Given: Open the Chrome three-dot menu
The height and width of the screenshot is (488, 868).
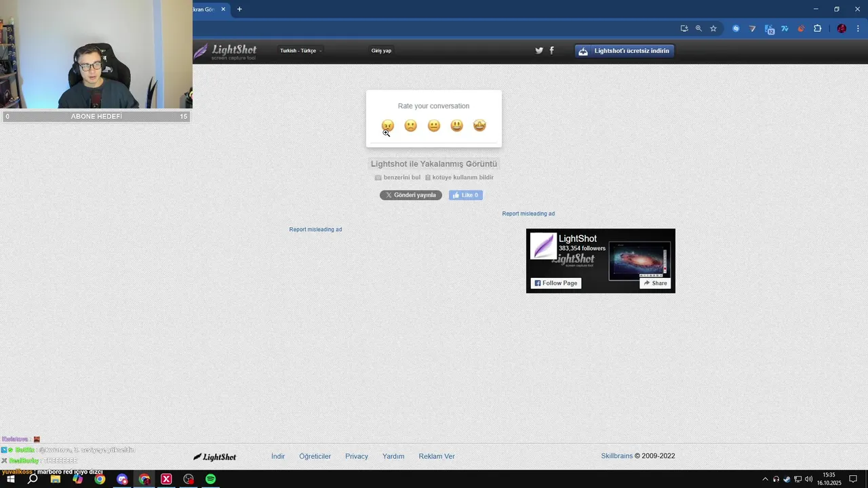Looking at the screenshot, I should [858, 28].
